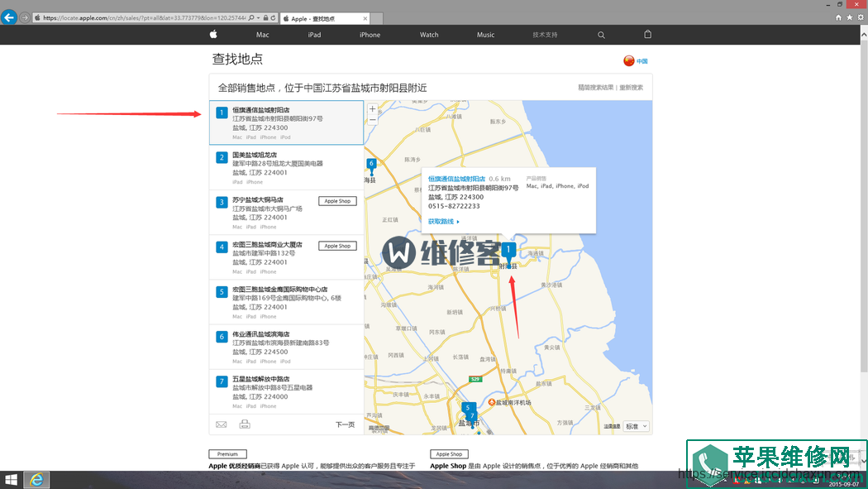The height and width of the screenshot is (489, 868).
Task: Click the Yancheng airport marker on map
Action: 492,402
